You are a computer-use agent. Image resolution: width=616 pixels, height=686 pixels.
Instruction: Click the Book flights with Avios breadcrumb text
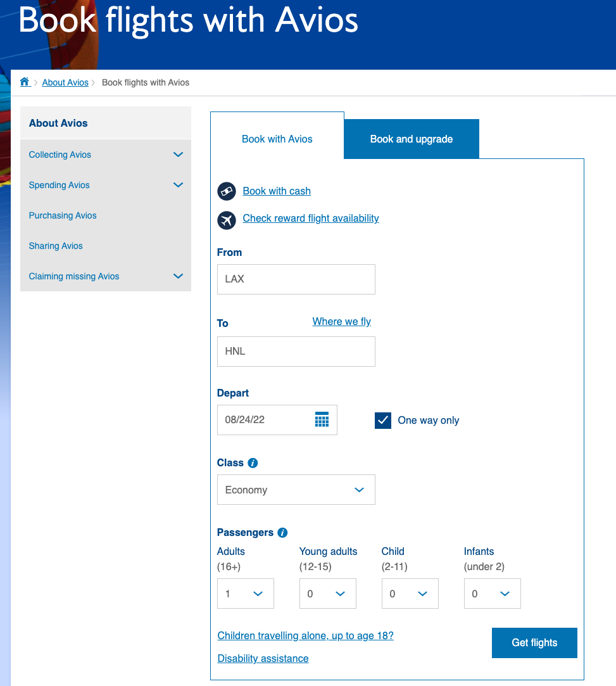tap(146, 83)
